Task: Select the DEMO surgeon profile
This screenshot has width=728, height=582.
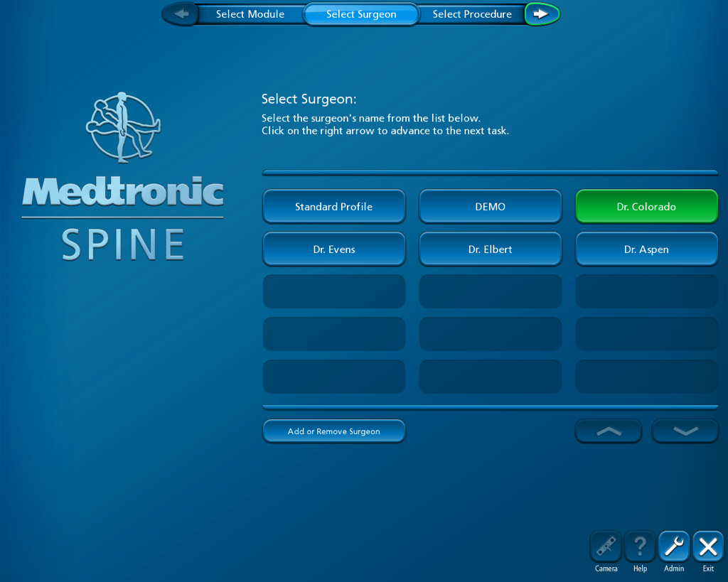Action: [x=491, y=206]
